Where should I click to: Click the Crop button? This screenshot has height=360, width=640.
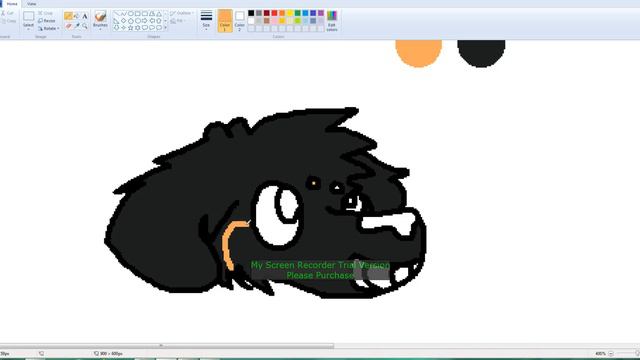(45, 13)
